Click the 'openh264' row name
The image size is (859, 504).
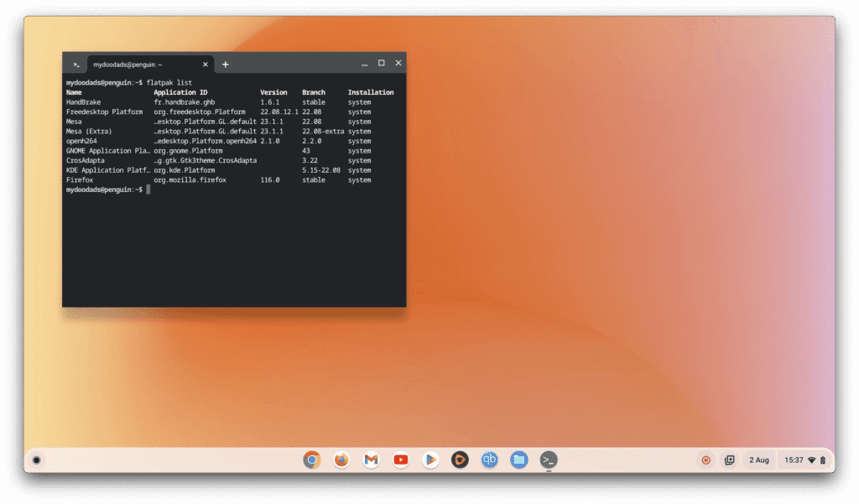pyautogui.click(x=81, y=142)
